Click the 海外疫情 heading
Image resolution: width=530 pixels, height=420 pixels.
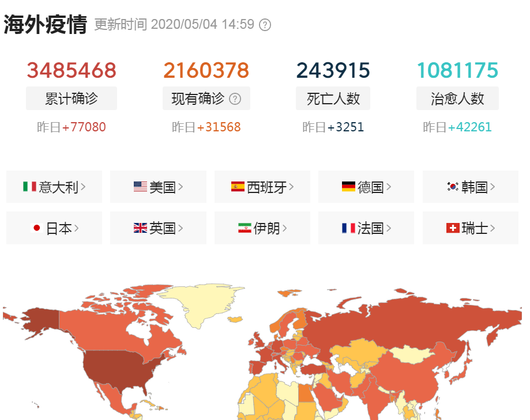click(x=46, y=24)
